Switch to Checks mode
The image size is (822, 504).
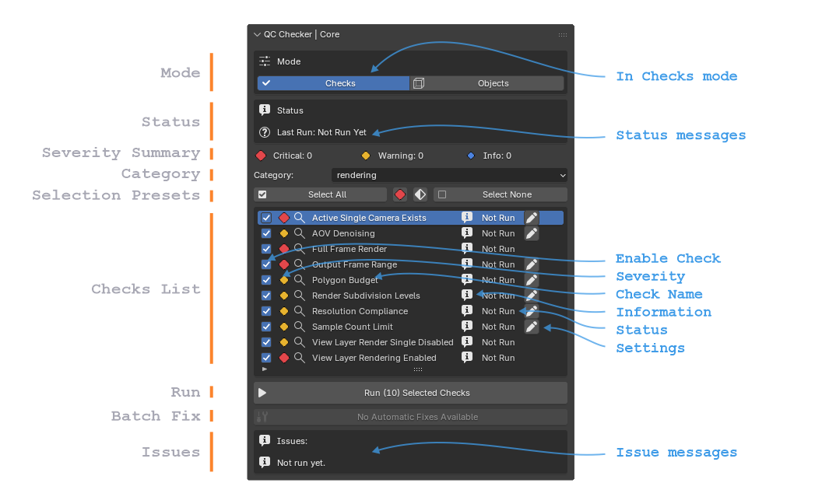tap(333, 83)
